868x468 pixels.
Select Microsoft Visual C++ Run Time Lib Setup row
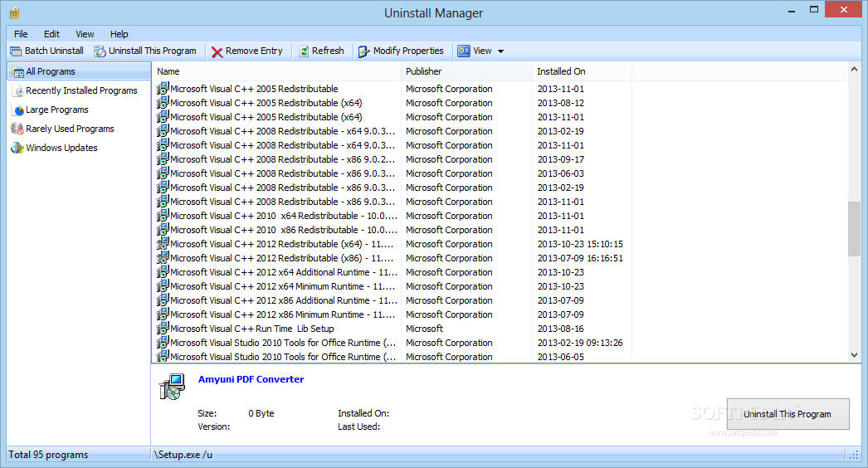click(x=391, y=329)
